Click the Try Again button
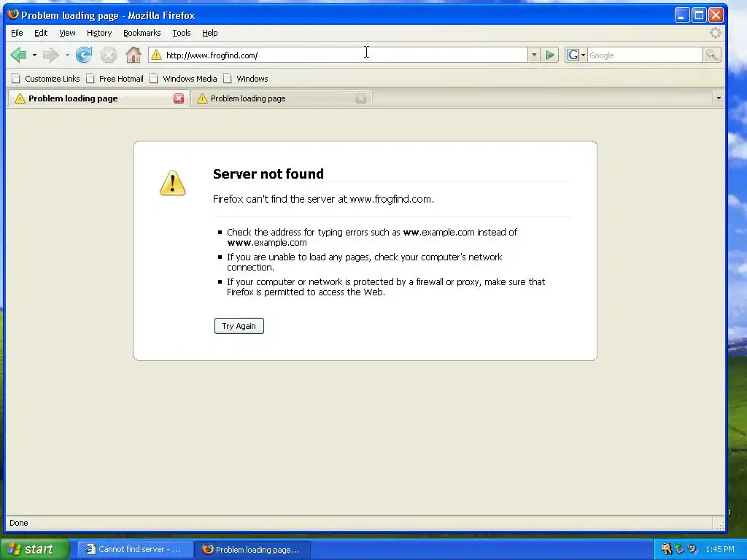 click(239, 326)
